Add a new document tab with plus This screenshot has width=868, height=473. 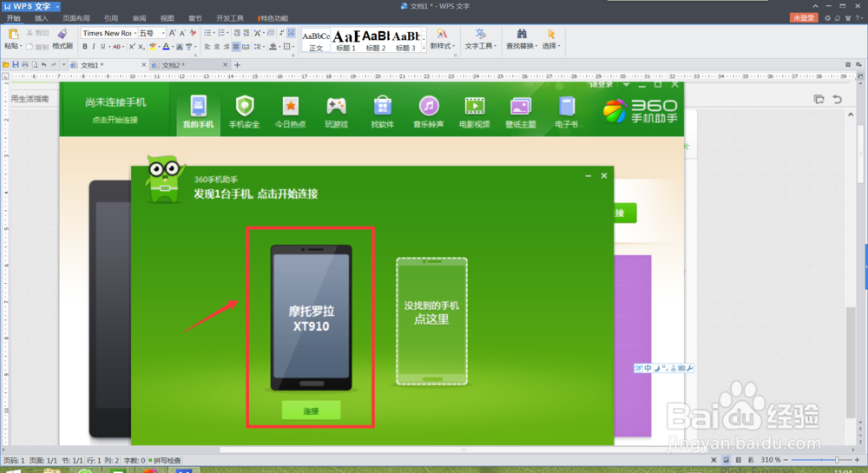coord(238,65)
